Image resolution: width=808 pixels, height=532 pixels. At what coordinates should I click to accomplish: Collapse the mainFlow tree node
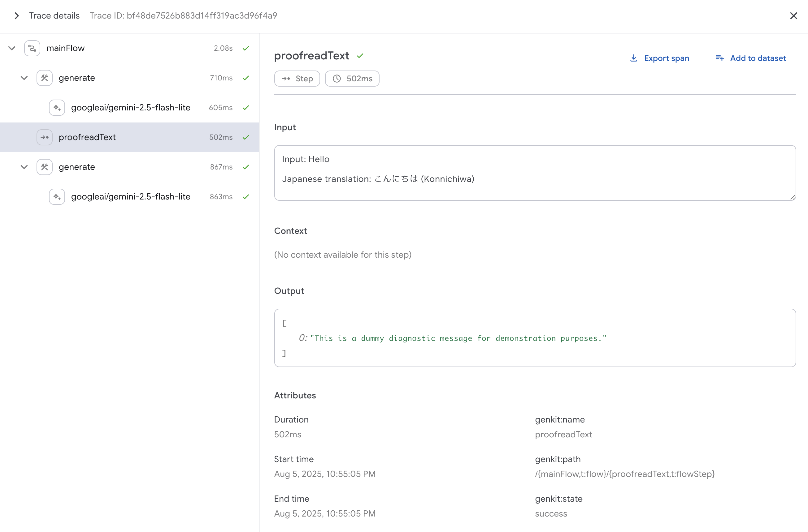(12, 48)
